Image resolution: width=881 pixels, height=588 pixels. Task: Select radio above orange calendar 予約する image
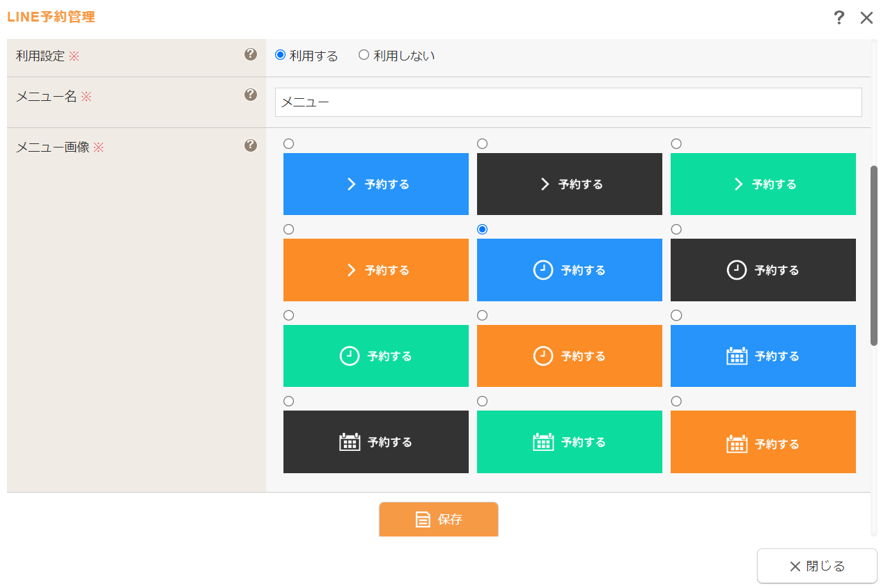pyautogui.click(x=676, y=401)
